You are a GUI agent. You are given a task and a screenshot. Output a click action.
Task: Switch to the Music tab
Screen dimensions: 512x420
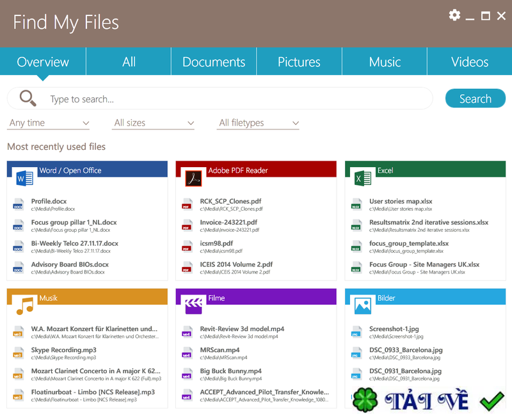point(385,62)
